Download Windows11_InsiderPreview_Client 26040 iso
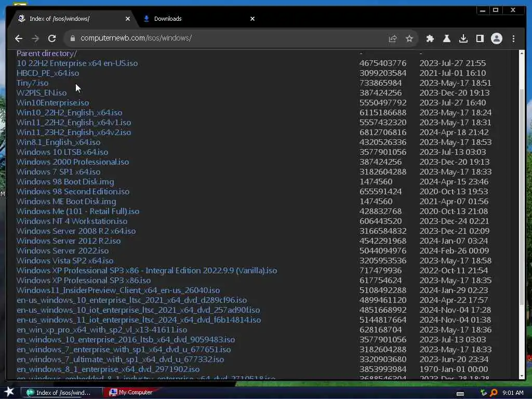 pos(118,289)
